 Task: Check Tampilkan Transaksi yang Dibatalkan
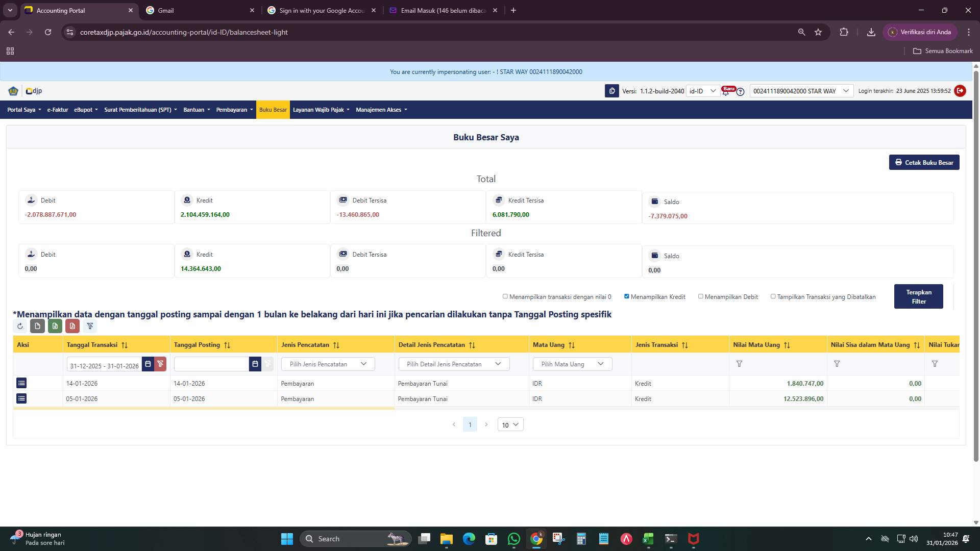point(773,296)
